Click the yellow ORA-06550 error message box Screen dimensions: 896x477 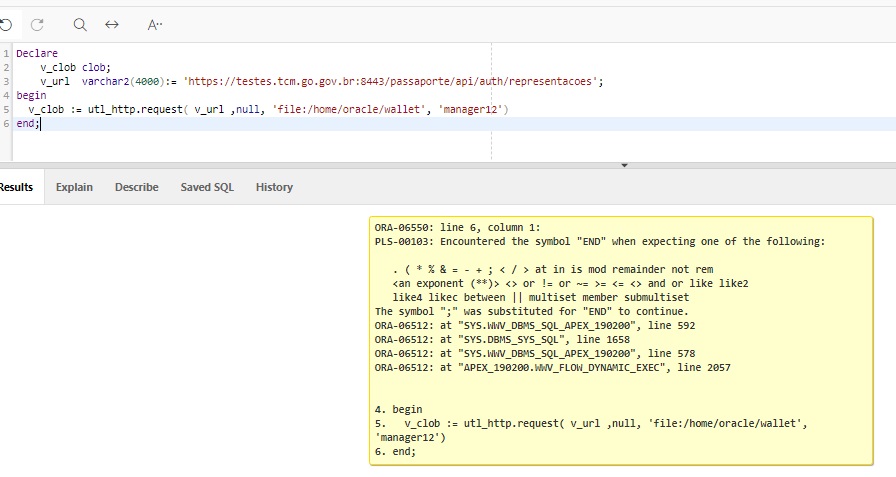[620, 340]
